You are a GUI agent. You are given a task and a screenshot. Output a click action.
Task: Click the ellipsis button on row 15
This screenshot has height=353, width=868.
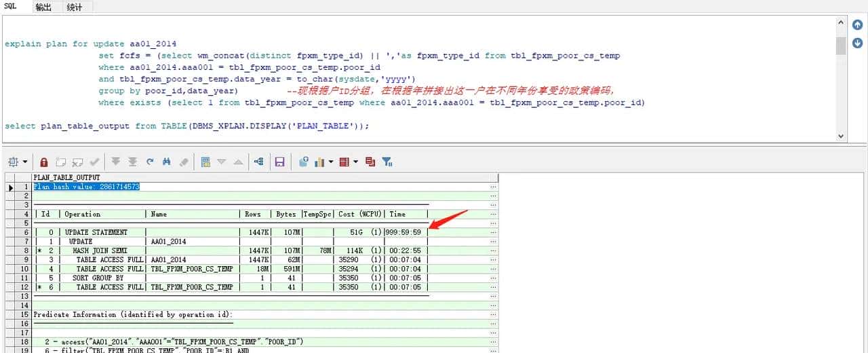pyautogui.click(x=493, y=314)
